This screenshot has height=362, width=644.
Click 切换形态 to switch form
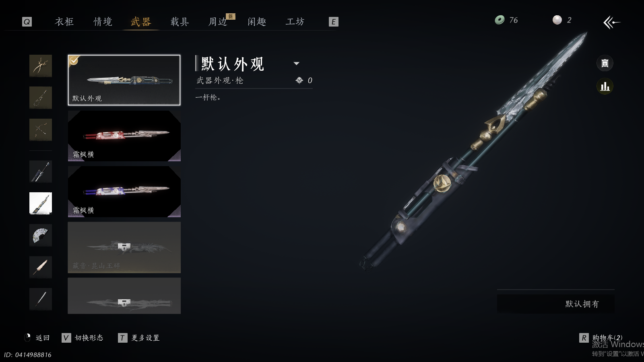[89, 338]
